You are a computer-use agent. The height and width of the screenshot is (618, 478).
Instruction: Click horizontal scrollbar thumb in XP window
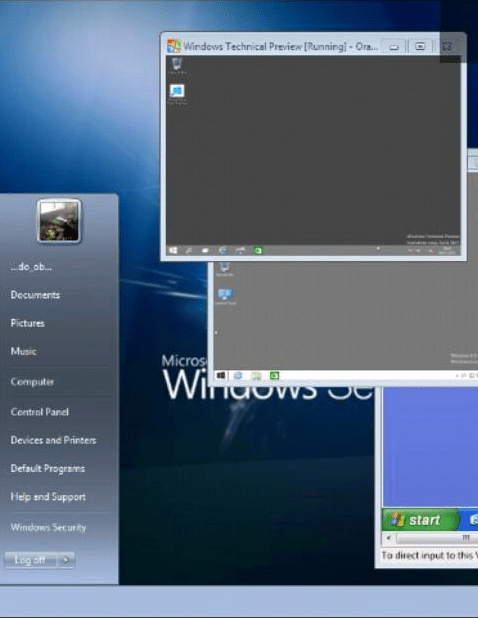[x=437, y=538]
